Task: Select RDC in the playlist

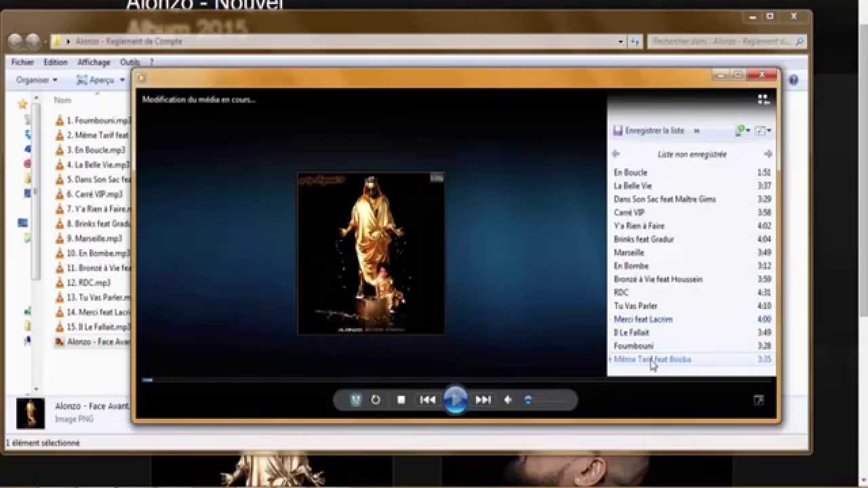Action: (x=692, y=292)
